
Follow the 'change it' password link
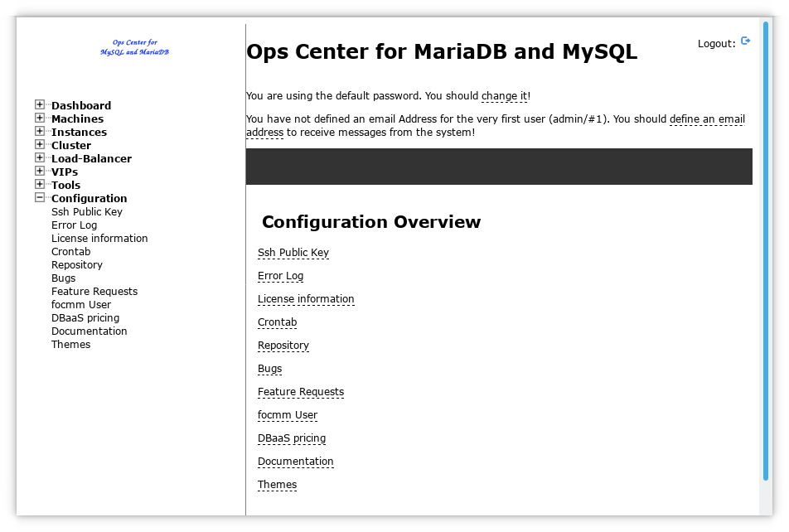504,96
